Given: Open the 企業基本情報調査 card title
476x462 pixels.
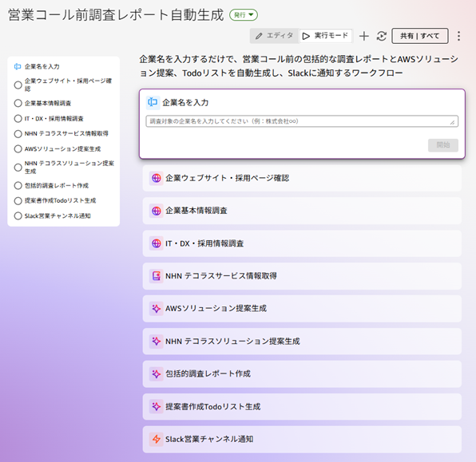Looking at the screenshot, I should pyautogui.click(x=196, y=211).
